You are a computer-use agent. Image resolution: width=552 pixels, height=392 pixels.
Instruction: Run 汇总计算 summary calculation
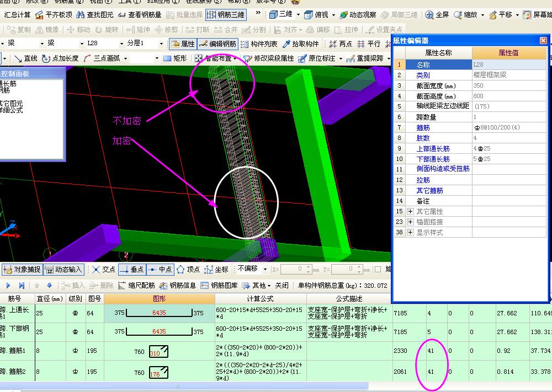coord(17,15)
